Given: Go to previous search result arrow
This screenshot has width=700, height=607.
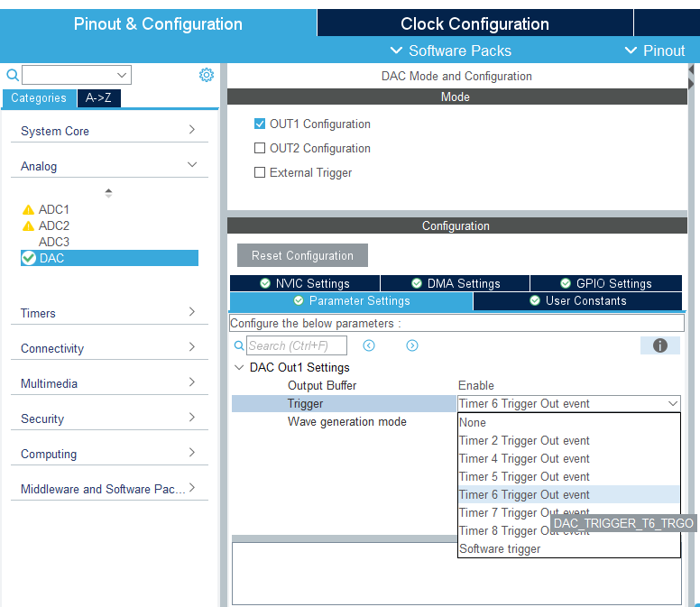Looking at the screenshot, I should (369, 345).
